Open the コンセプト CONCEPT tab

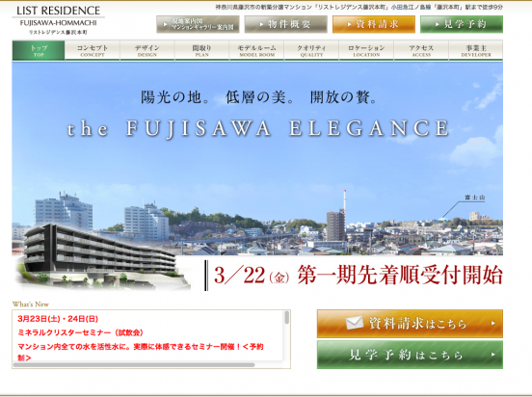[x=93, y=50]
